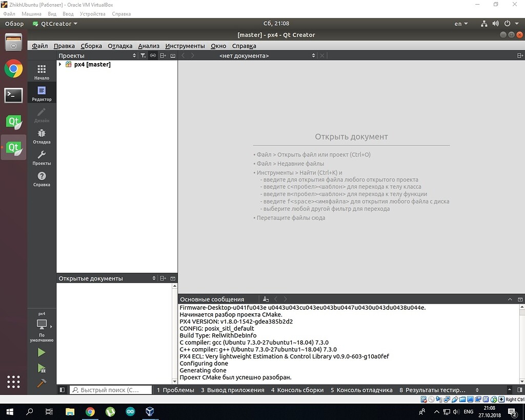Open the Анализ menu
Viewport: 525px width, 420px height.
[149, 46]
